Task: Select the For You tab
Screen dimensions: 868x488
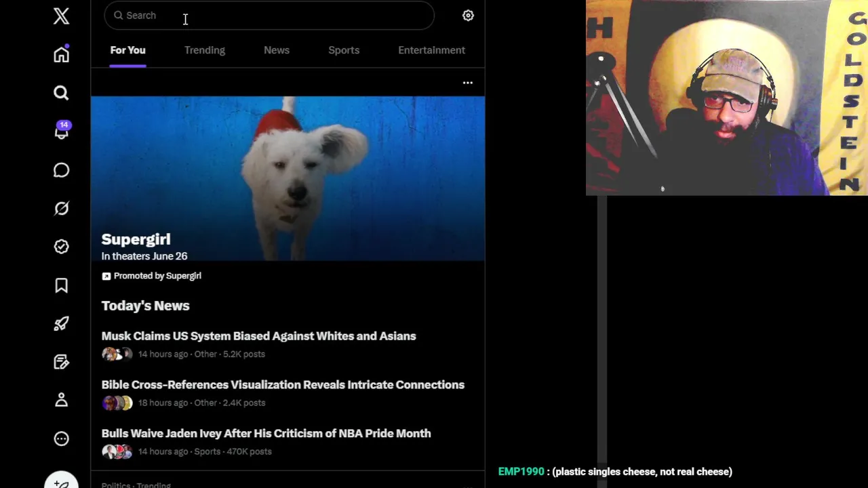Action: tap(128, 50)
